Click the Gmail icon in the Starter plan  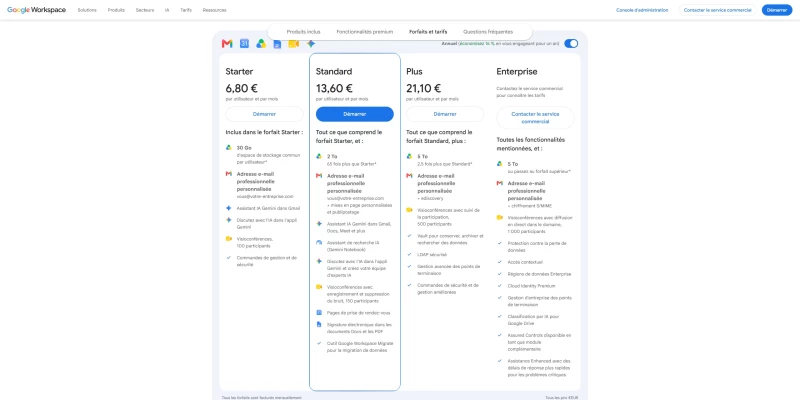tap(229, 174)
